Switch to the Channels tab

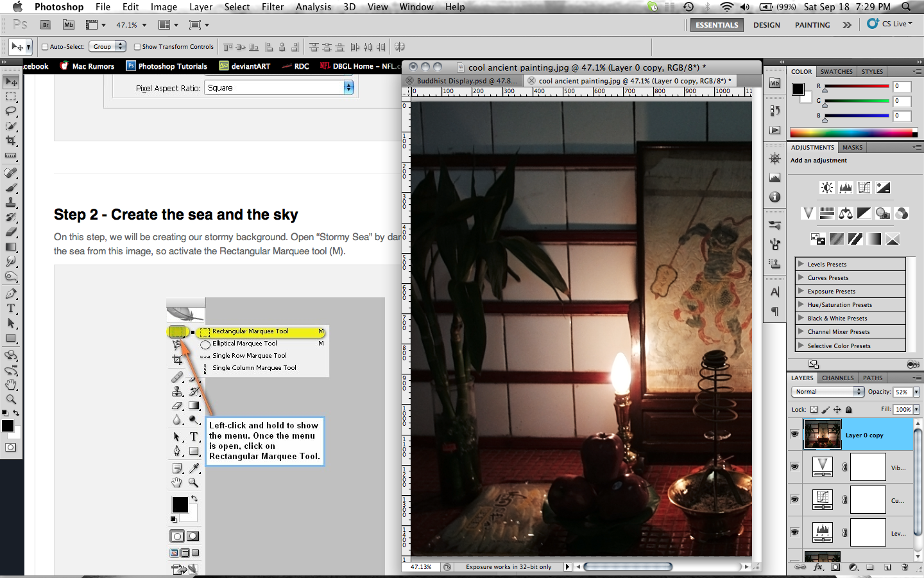coord(837,378)
